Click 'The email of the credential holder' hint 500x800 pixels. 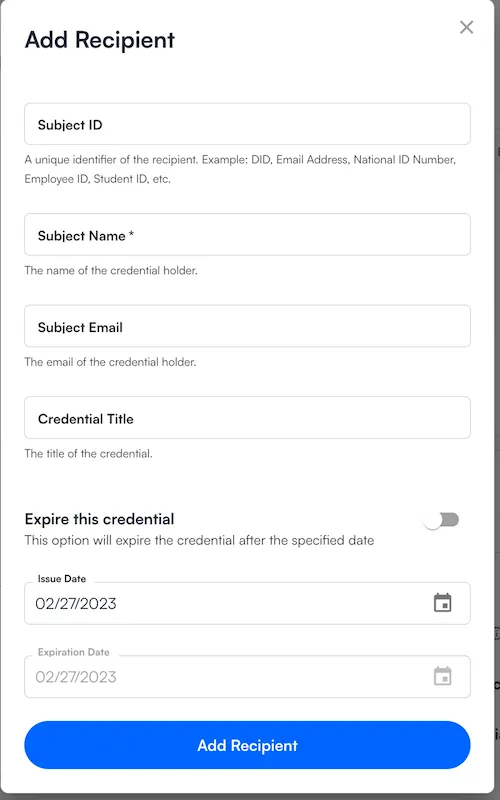[110, 362]
